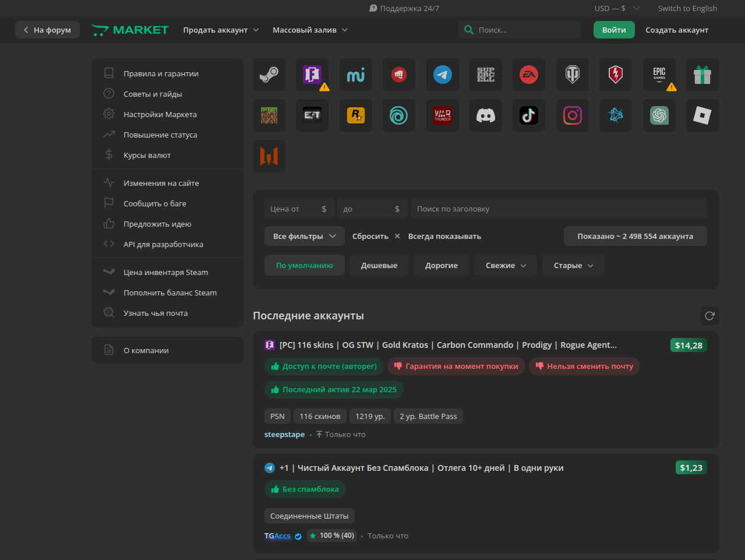745x560 pixels.
Task: Expand the Старые sort dropdown
Action: 573,265
